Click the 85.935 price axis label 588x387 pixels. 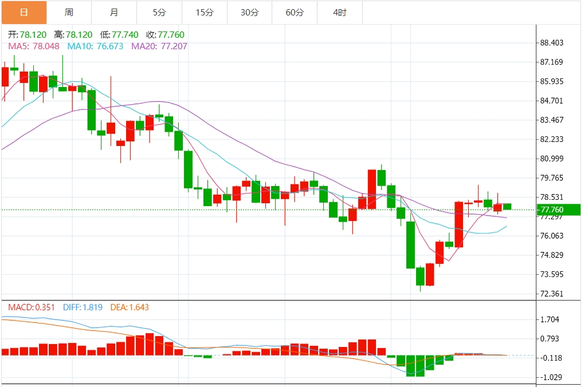tap(552, 81)
